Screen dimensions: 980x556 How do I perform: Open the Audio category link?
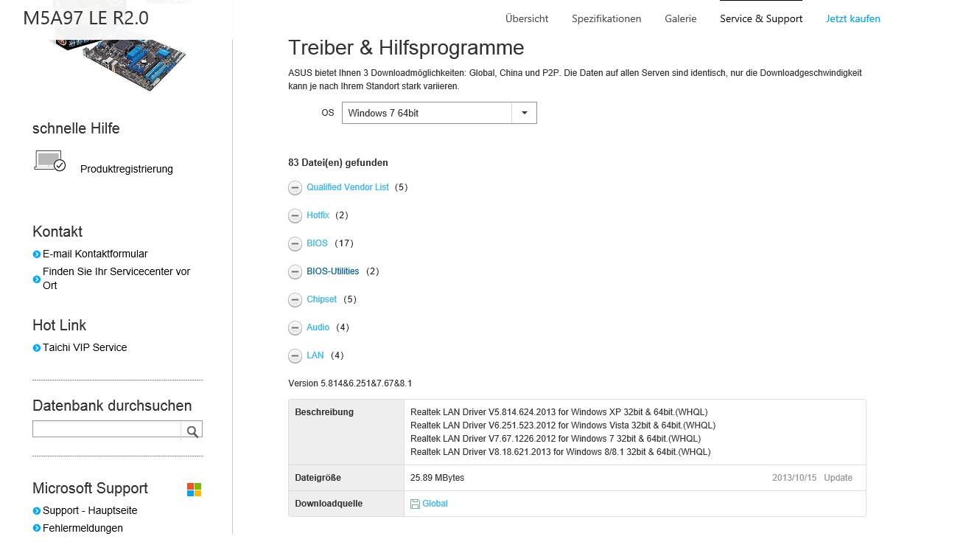pyautogui.click(x=318, y=327)
